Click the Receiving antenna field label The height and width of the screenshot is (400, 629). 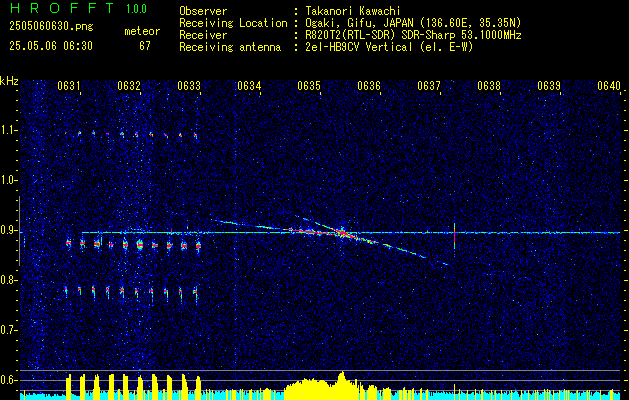point(230,47)
